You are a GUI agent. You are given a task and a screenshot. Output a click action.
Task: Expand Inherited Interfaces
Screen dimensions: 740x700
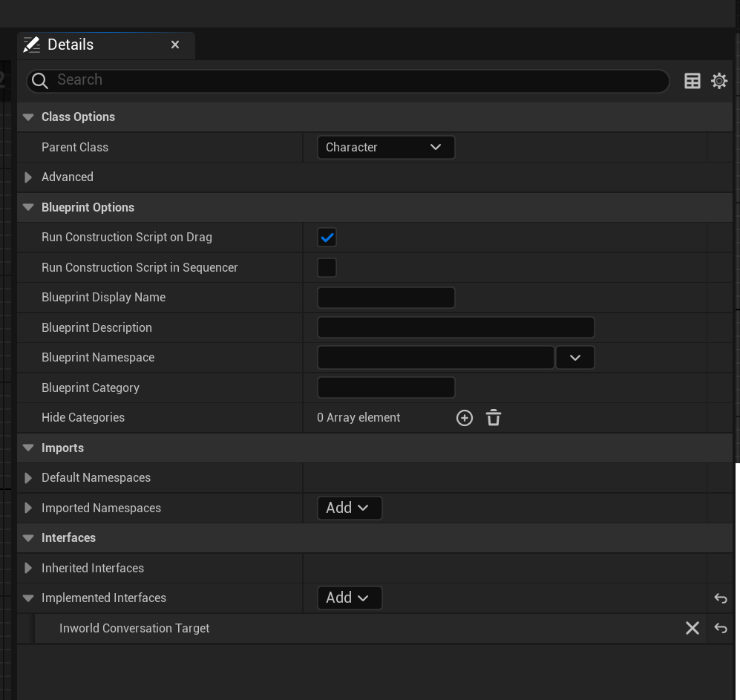click(28, 568)
